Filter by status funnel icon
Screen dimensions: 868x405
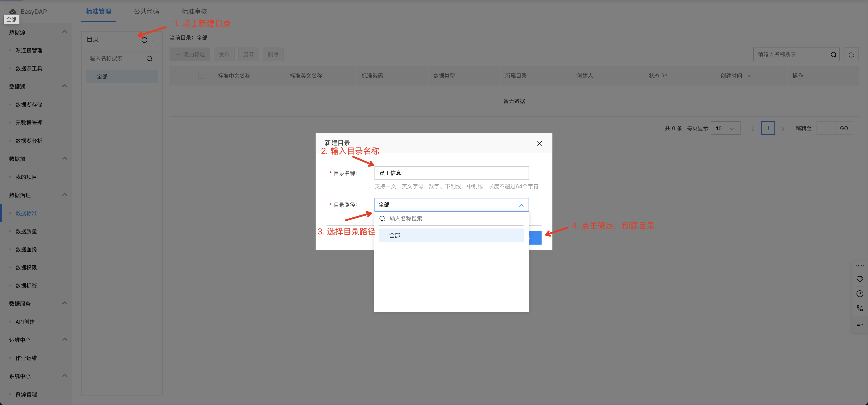(665, 76)
